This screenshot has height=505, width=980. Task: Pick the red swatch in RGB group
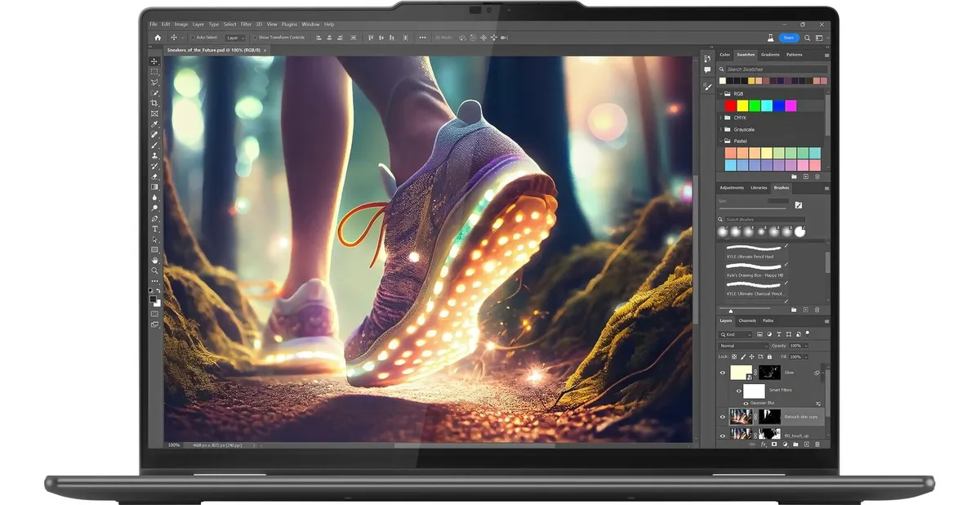tap(730, 106)
